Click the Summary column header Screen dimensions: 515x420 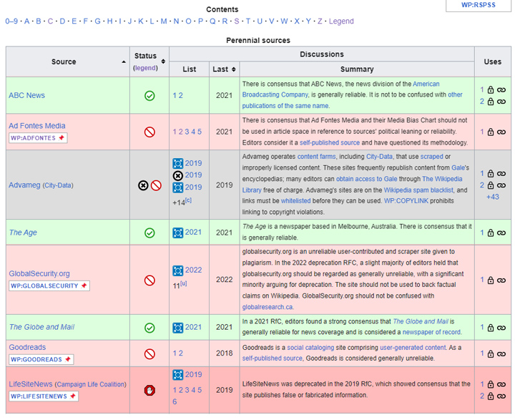[x=357, y=69]
